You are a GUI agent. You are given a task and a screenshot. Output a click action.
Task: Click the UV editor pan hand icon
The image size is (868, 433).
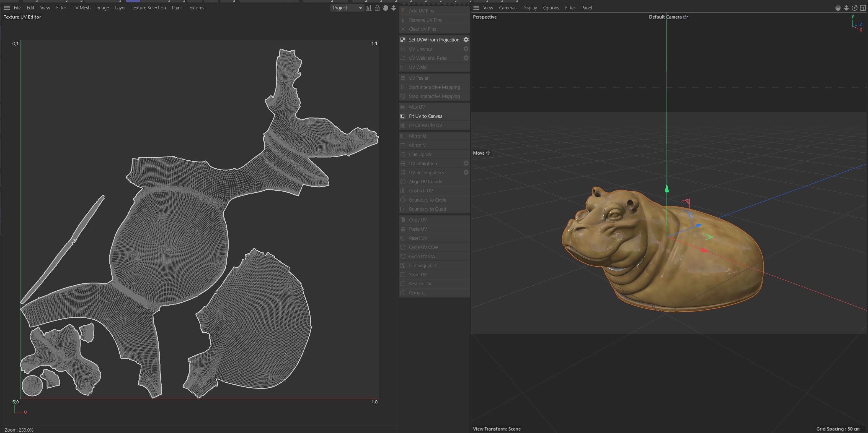(x=386, y=8)
